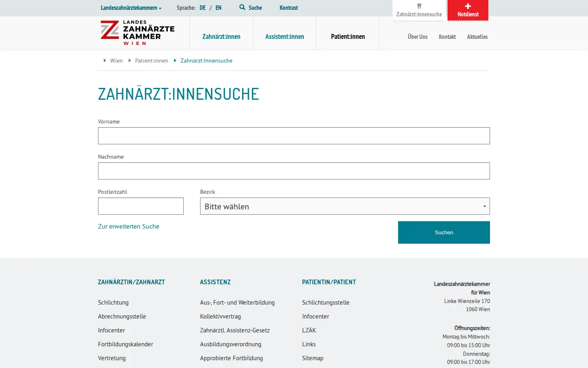Open Approbierte Fortbildung link
The image size is (588, 368).
pyautogui.click(x=232, y=358)
